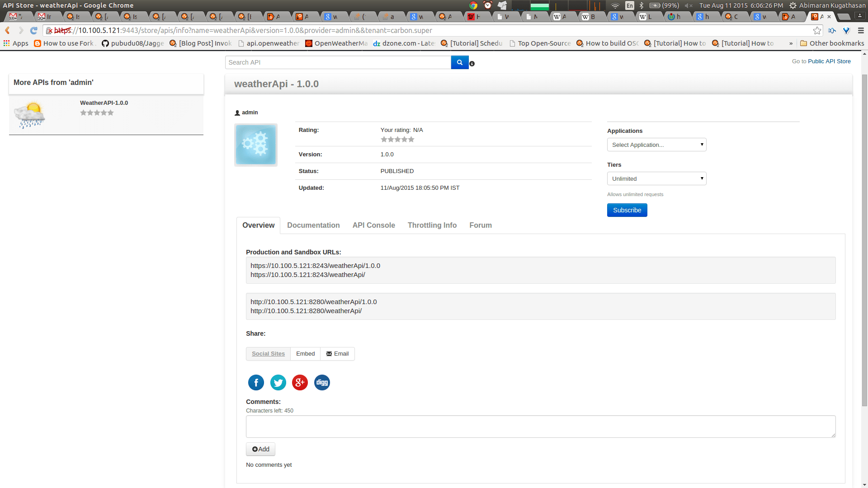Open the Throttling Info tab
Screen dimensions: 868x488
tap(432, 225)
